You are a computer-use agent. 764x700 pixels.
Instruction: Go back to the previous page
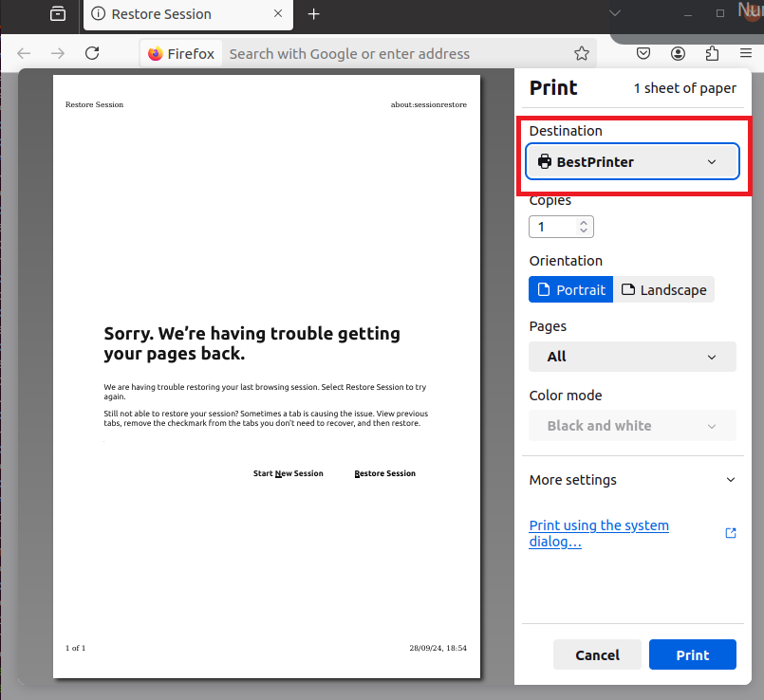pyautogui.click(x=24, y=53)
